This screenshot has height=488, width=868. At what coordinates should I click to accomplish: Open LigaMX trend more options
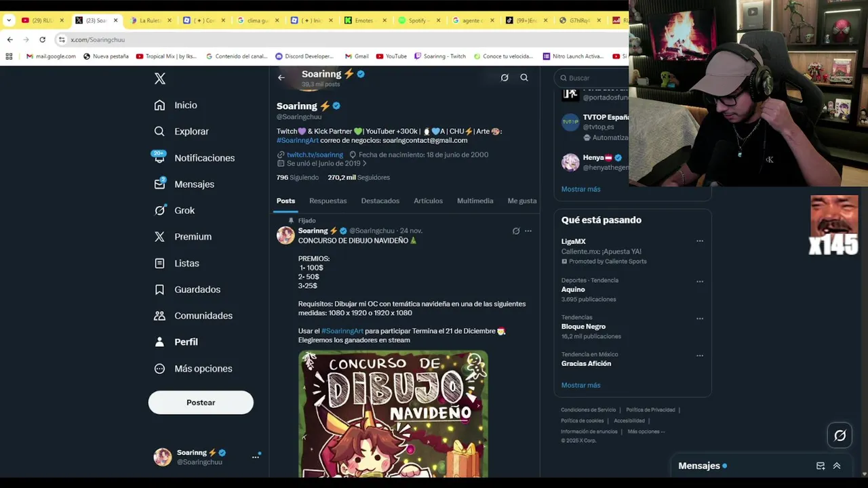pos(700,241)
